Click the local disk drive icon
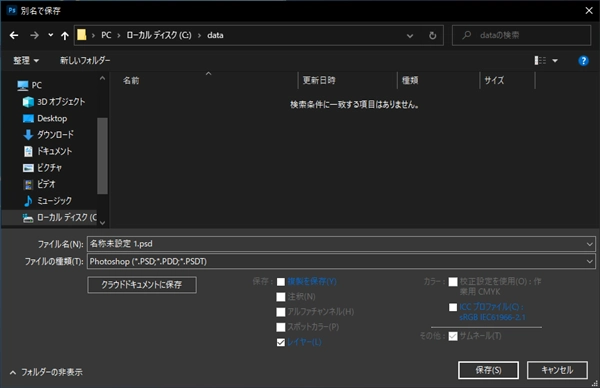This screenshot has height=388, width=600. [x=28, y=218]
